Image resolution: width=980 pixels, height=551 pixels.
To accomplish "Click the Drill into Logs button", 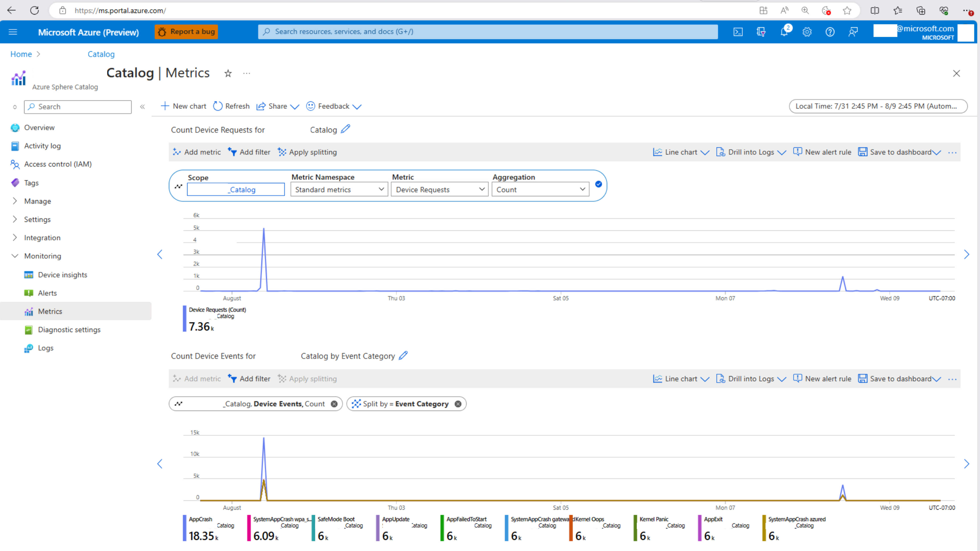I will pos(749,151).
